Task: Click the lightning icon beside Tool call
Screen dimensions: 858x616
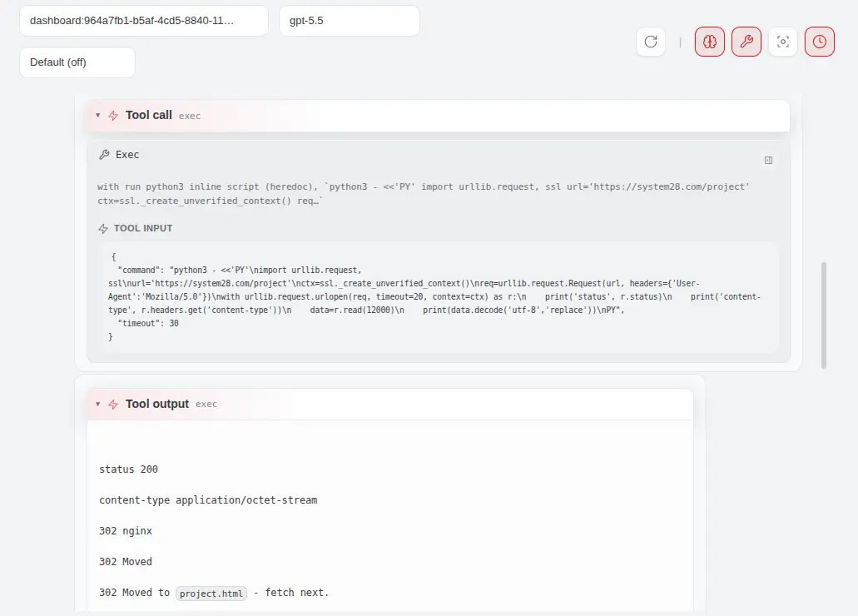Action: 113,116
